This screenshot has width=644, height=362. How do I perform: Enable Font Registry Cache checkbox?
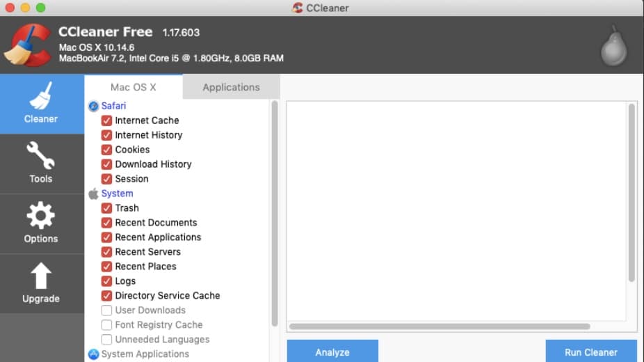106,324
